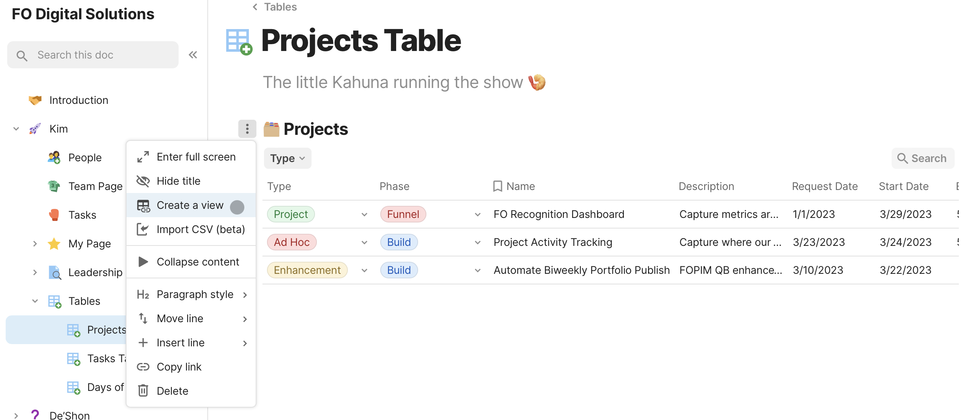This screenshot has width=980, height=420.
Task: Toggle Hide title in context menu
Action: click(178, 181)
